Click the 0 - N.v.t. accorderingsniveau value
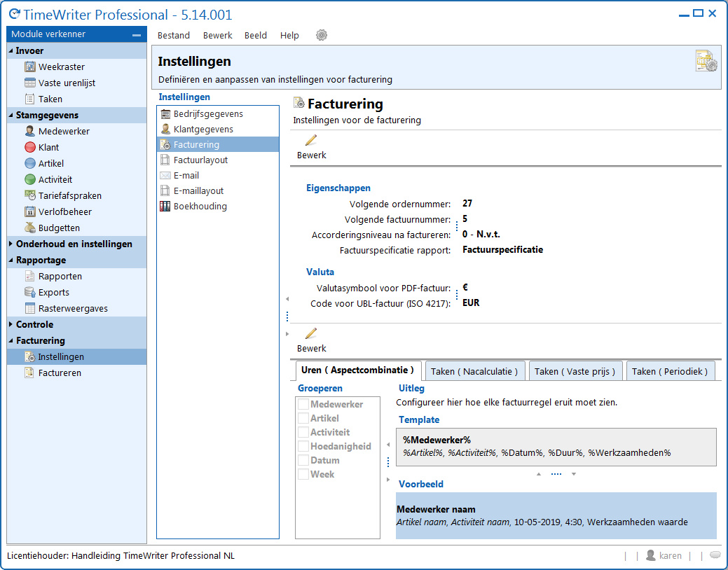The width and height of the screenshot is (728, 570). pos(481,234)
